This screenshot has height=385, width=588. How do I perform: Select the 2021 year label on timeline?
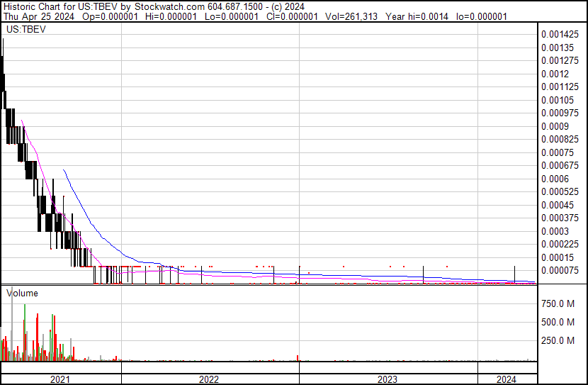(x=60, y=379)
